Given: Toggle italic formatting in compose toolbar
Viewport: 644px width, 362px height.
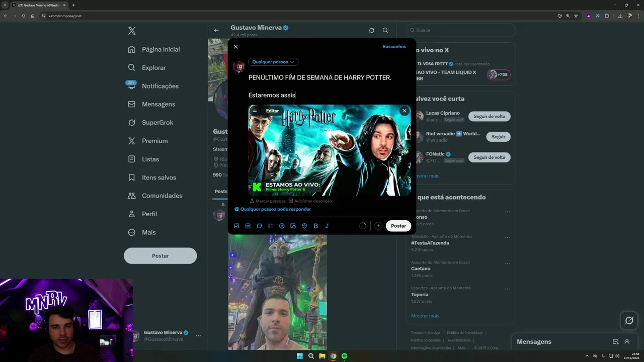Looking at the screenshot, I should pyautogui.click(x=327, y=226).
